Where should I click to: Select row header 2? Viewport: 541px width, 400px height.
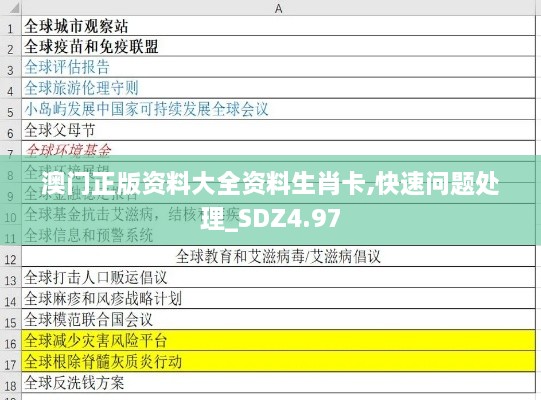[x=11, y=47]
